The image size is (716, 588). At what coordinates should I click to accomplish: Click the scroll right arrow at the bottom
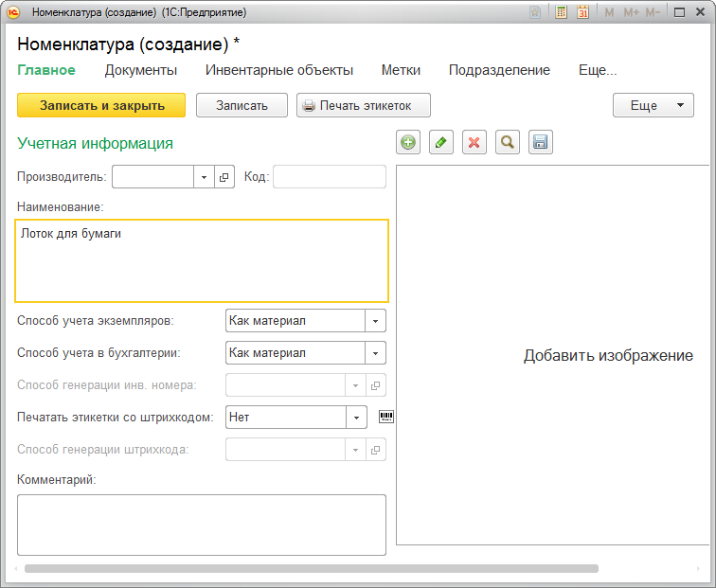coord(698,568)
